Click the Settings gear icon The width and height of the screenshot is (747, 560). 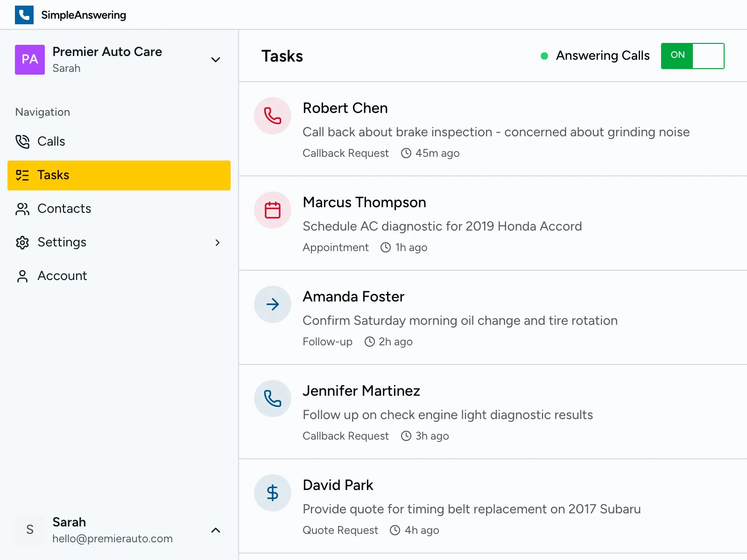22,242
